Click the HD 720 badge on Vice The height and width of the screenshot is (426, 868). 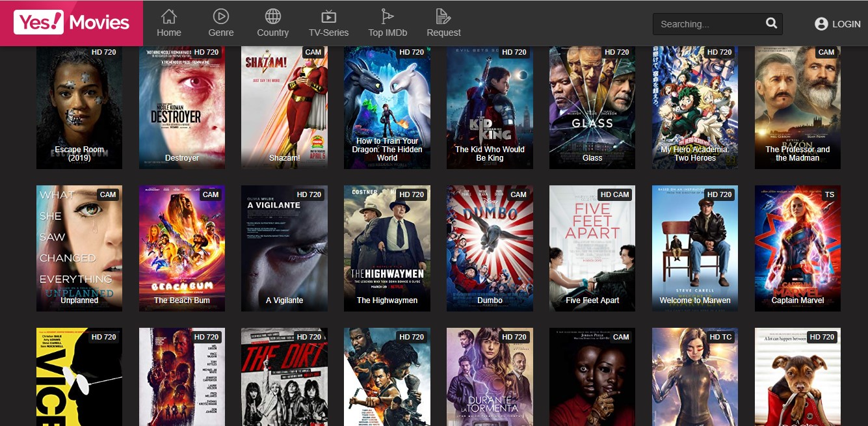pyautogui.click(x=104, y=337)
